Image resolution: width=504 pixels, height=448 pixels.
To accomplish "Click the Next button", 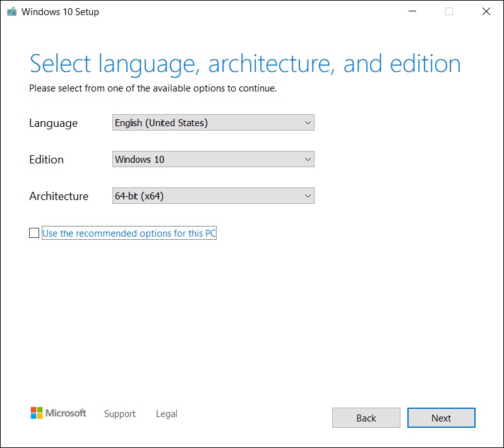I will [441, 418].
